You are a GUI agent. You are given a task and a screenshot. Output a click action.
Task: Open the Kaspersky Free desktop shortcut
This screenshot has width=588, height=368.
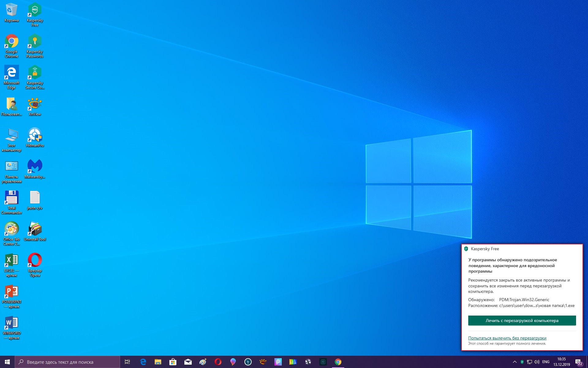click(x=35, y=14)
